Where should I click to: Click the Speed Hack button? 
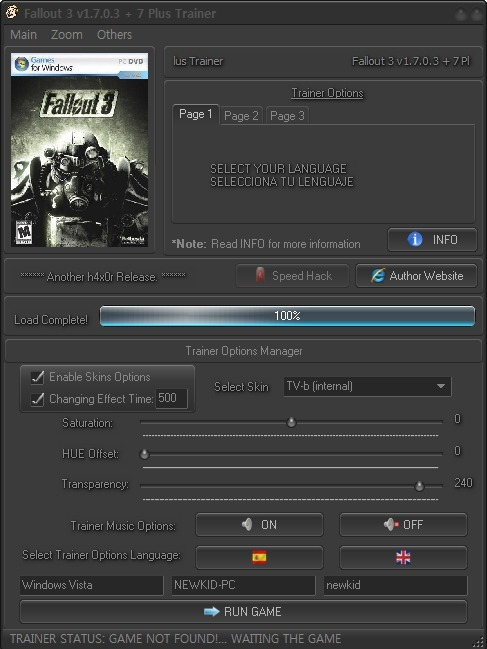click(x=292, y=276)
